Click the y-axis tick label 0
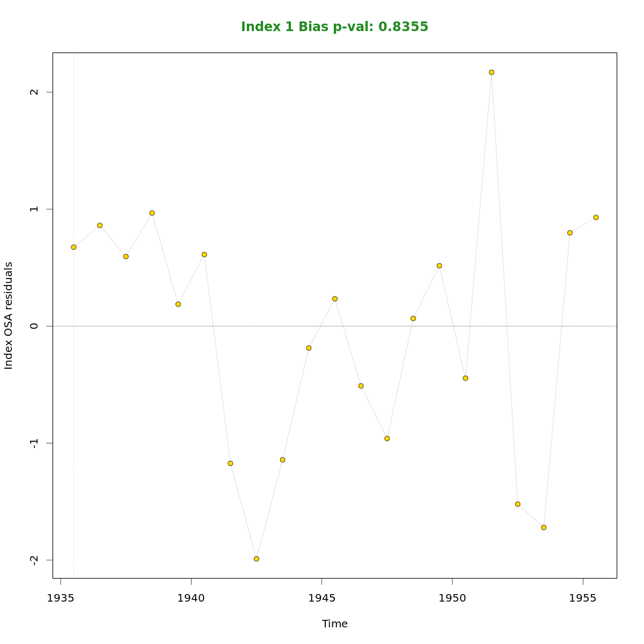Screen dimensions: 644x644 35,326
